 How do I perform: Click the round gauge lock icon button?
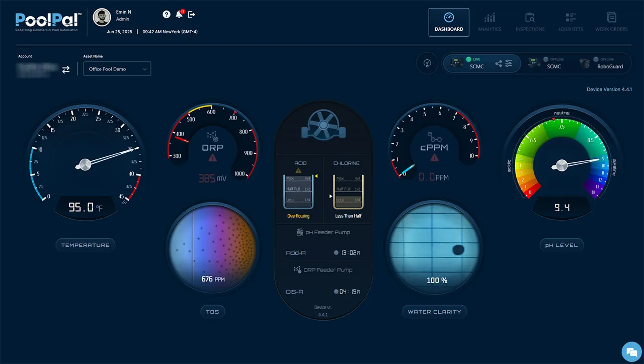[427, 63]
